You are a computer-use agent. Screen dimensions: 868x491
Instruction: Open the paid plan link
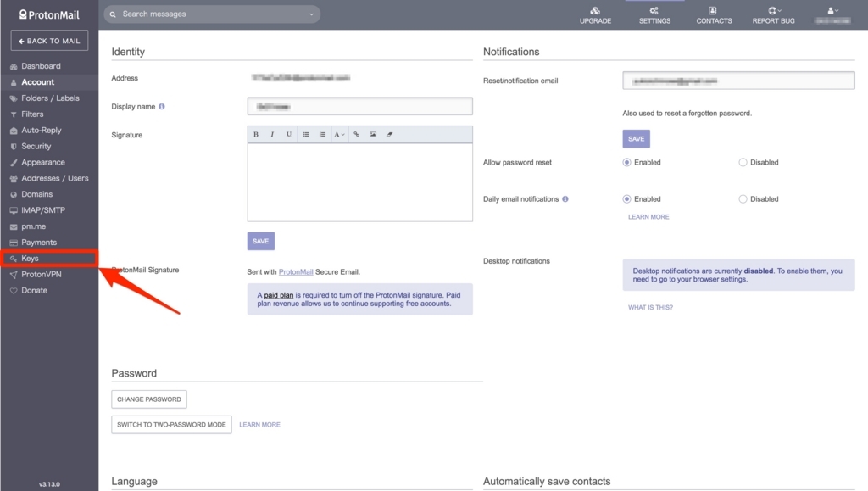tap(278, 295)
